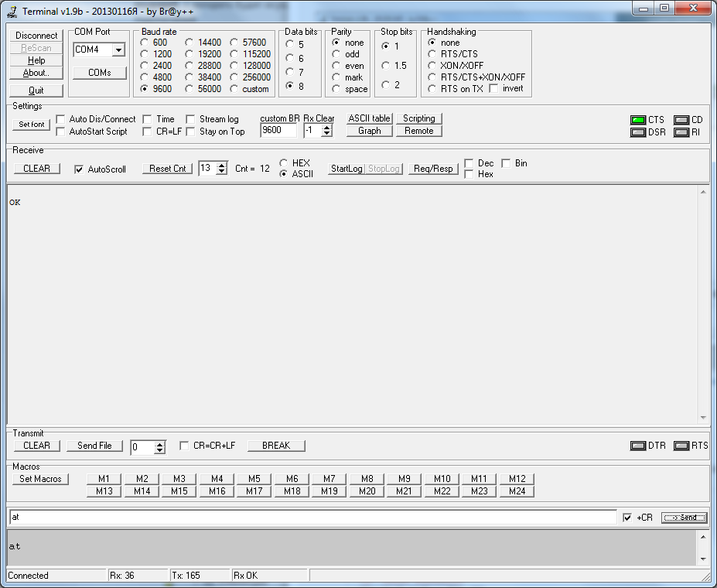
Task: Click the Send button
Action: point(684,518)
